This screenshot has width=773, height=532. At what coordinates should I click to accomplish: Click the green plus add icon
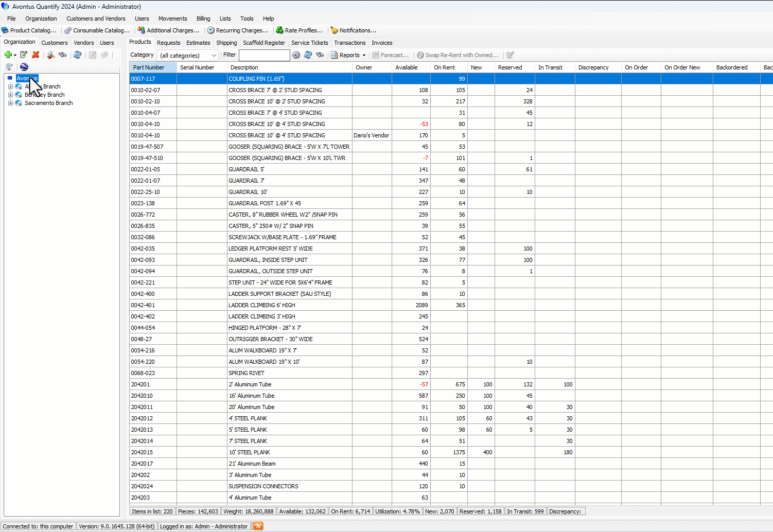pyautogui.click(x=8, y=55)
